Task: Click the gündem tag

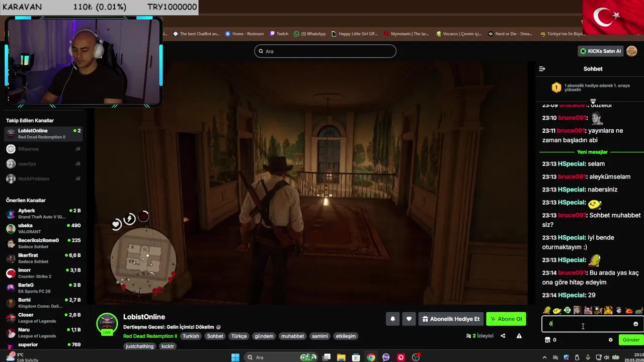Action: [x=264, y=336]
